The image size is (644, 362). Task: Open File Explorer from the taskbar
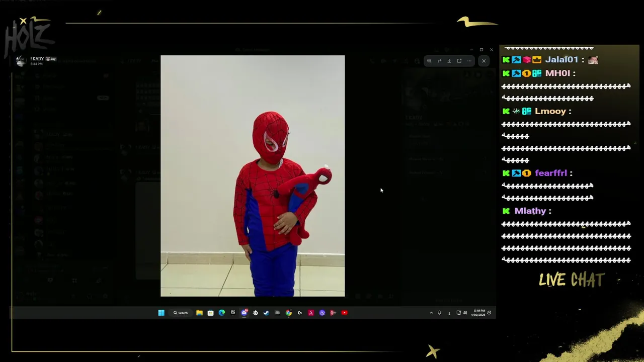(x=199, y=313)
